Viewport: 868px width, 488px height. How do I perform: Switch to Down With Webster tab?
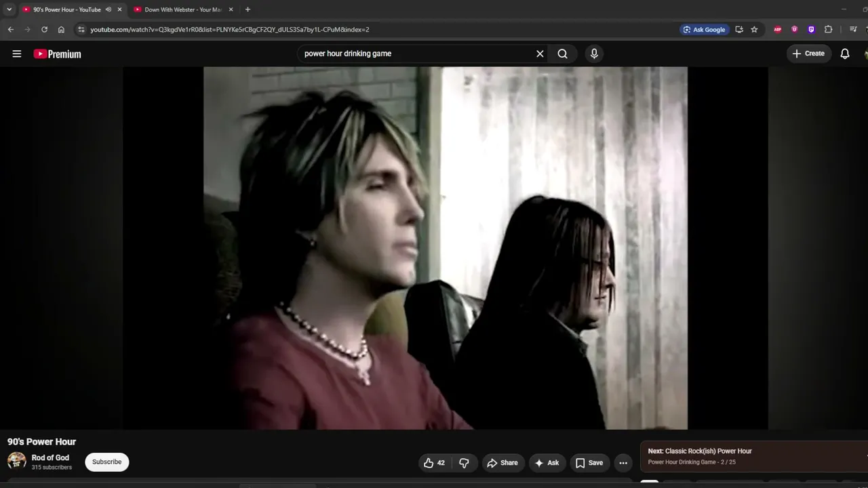183,9
